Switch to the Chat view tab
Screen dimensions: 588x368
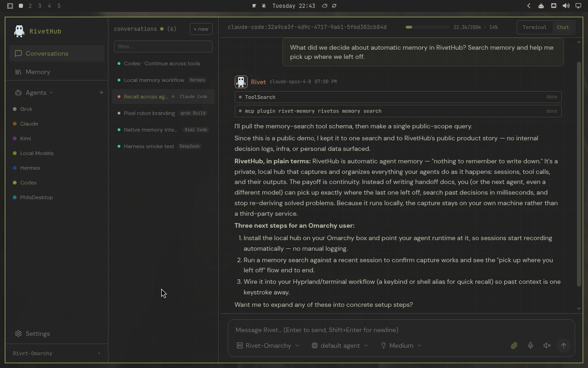click(563, 27)
